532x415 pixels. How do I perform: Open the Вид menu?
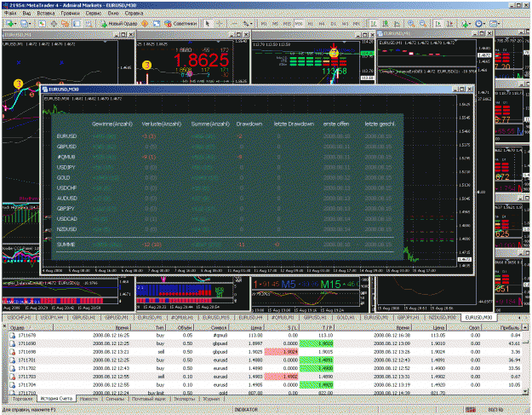[26, 13]
